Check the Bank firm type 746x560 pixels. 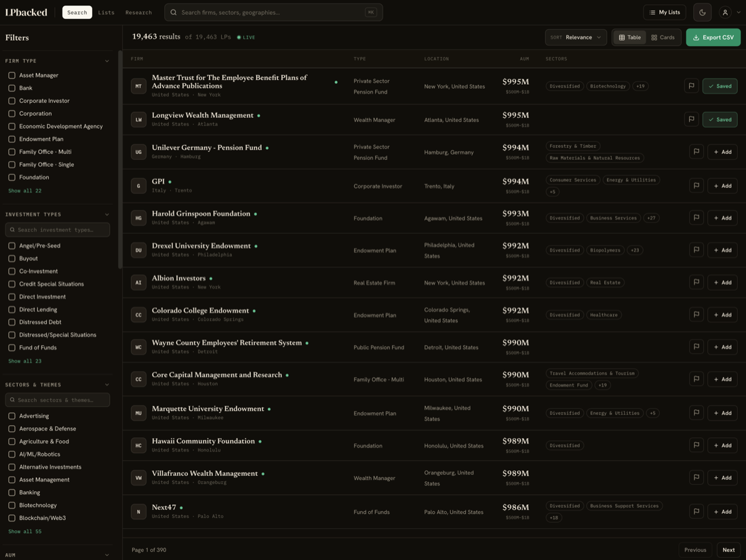(12, 88)
